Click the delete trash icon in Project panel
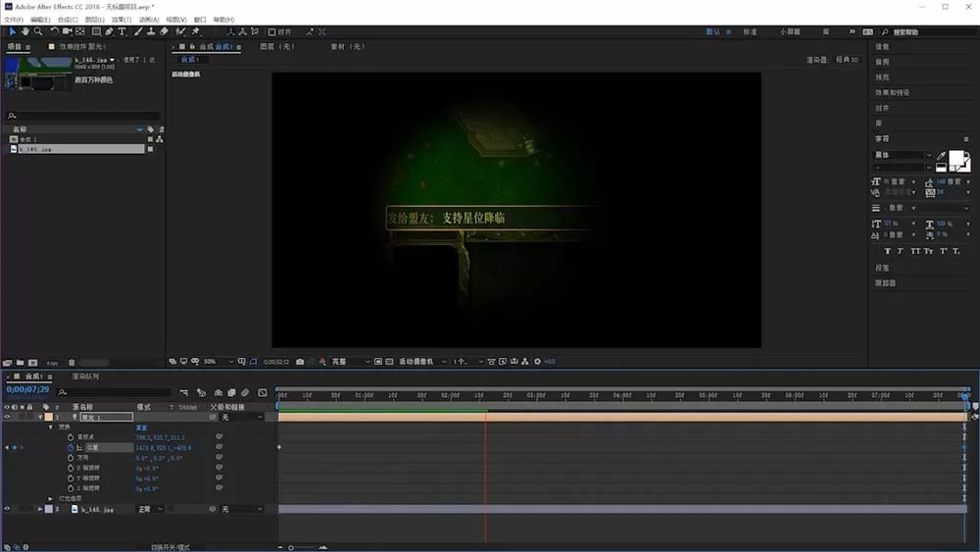 pyautogui.click(x=72, y=363)
